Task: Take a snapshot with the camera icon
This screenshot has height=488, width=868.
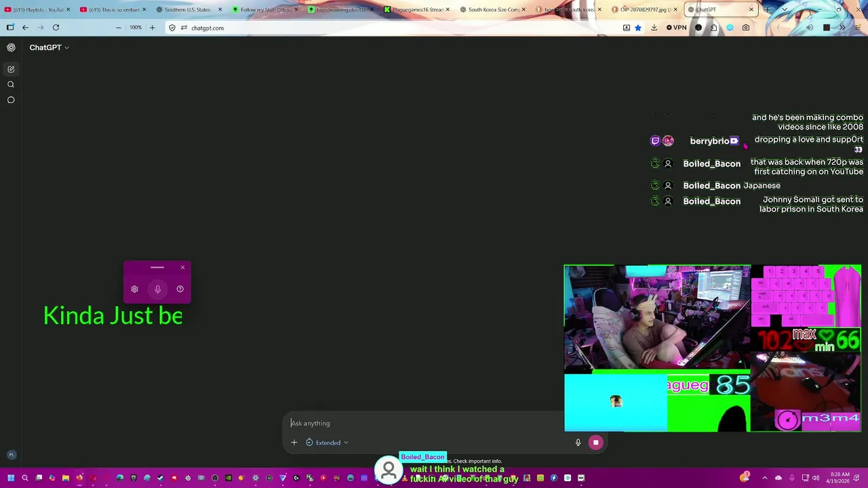Action: 746,28
